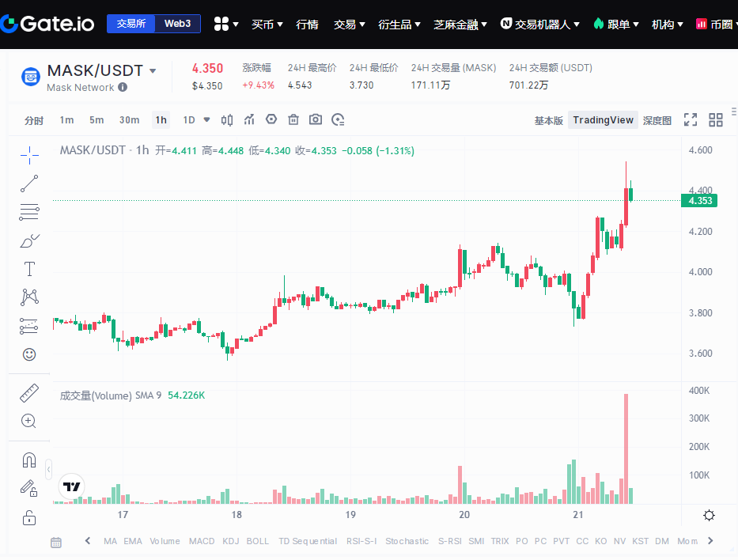Switch to 交易所 exchange tab

coord(131,24)
